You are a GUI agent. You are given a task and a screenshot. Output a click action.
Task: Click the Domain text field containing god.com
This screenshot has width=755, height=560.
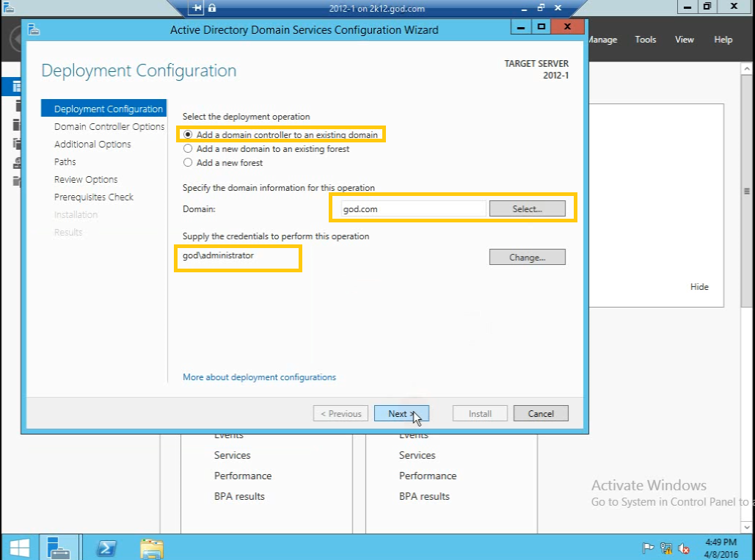(413, 209)
